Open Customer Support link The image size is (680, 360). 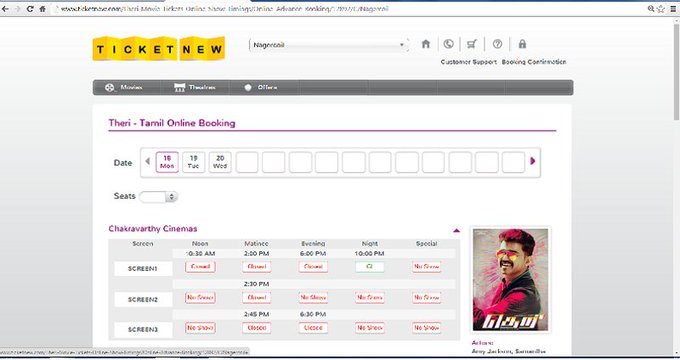(469, 62)
